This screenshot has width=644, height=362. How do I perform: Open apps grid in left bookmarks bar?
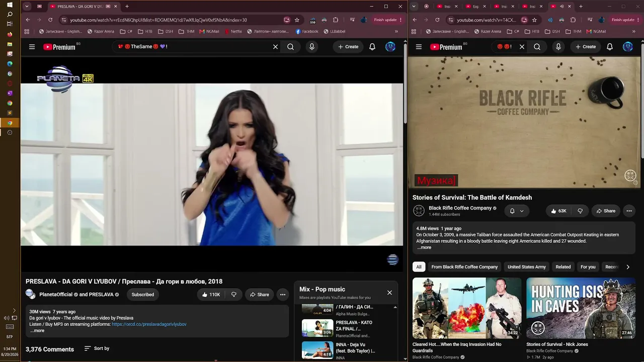tap(27, 31)
